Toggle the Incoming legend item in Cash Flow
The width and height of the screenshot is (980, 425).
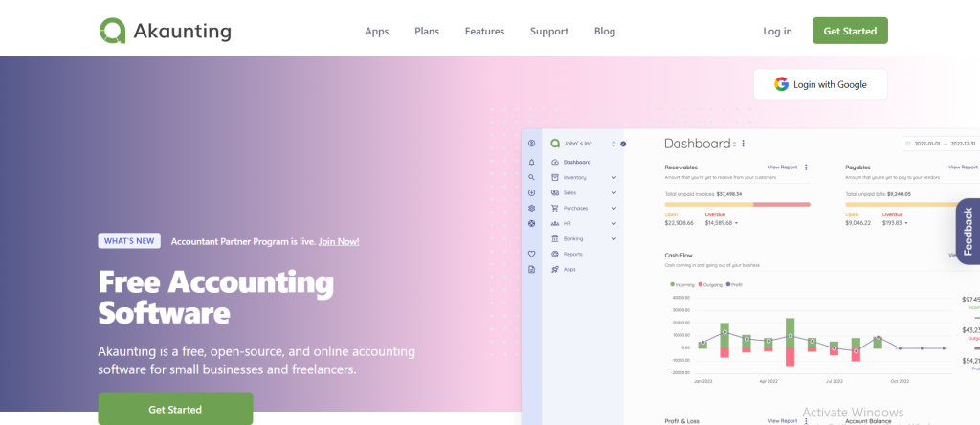point(681,284)
